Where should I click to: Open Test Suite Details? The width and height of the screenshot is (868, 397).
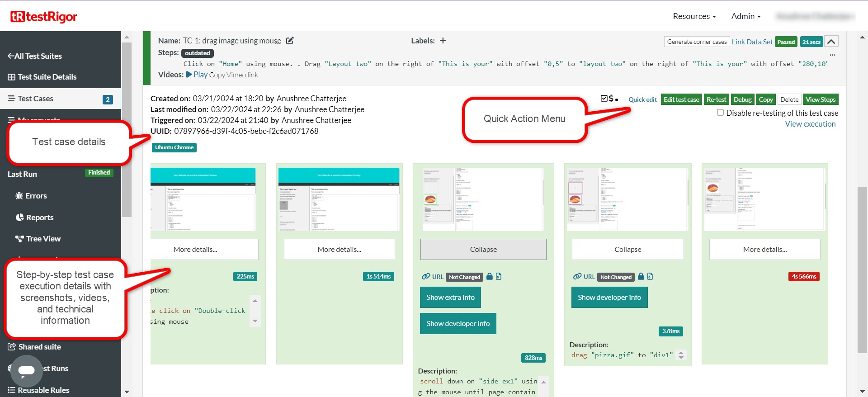(x=47, y=77)
